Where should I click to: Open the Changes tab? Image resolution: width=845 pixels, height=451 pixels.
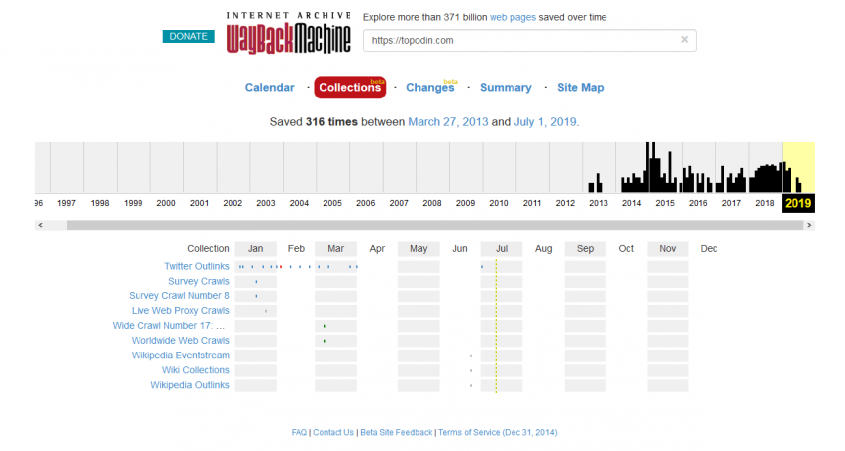point(430,88)
